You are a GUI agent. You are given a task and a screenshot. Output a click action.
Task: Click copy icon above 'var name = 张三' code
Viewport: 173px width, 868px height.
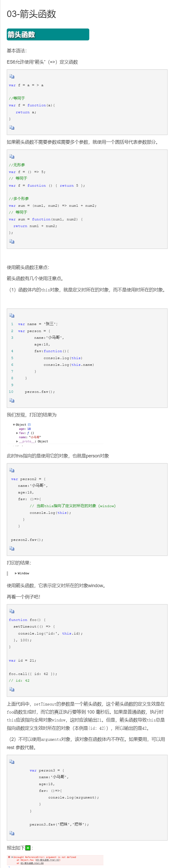pos(12,315)
